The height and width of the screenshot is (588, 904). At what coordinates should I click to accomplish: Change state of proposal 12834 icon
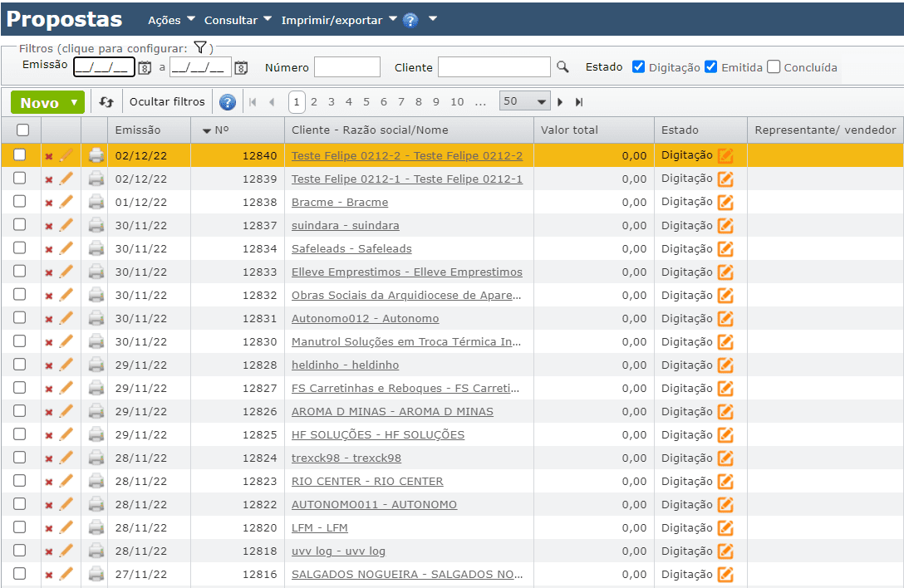click(x=725, y=249)
